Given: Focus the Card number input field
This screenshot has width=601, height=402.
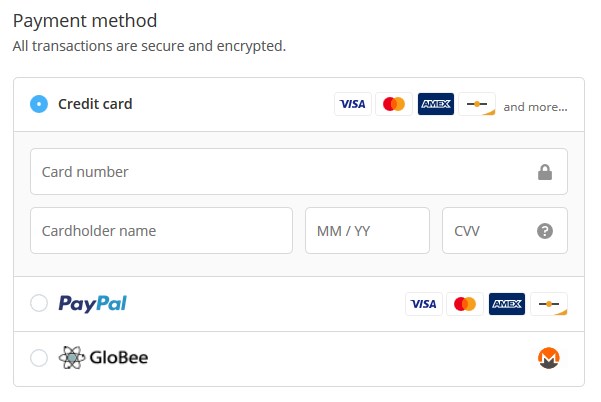Looking at the screenshot, I should pos(299,172).
